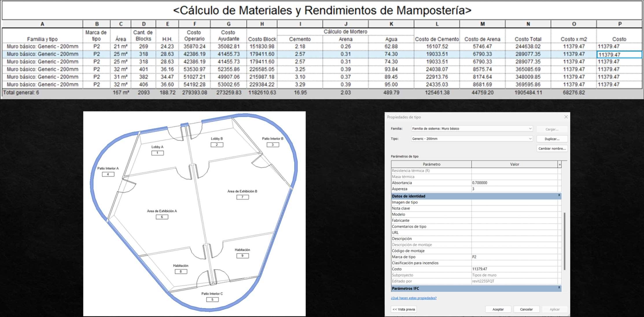
Task: Select active Costo cell in column P
Action: pyautogui.click(x=619, y=55)
